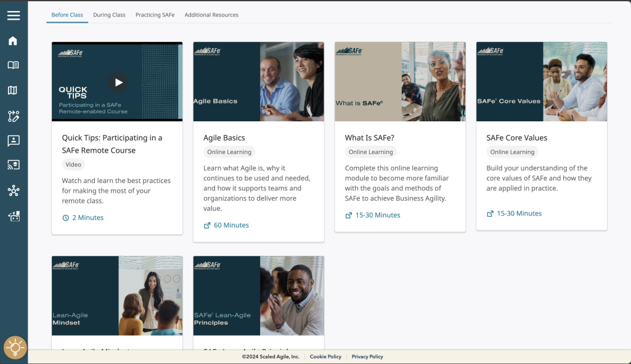
Task: Open the Privacy Policy page
Action: 367,357
